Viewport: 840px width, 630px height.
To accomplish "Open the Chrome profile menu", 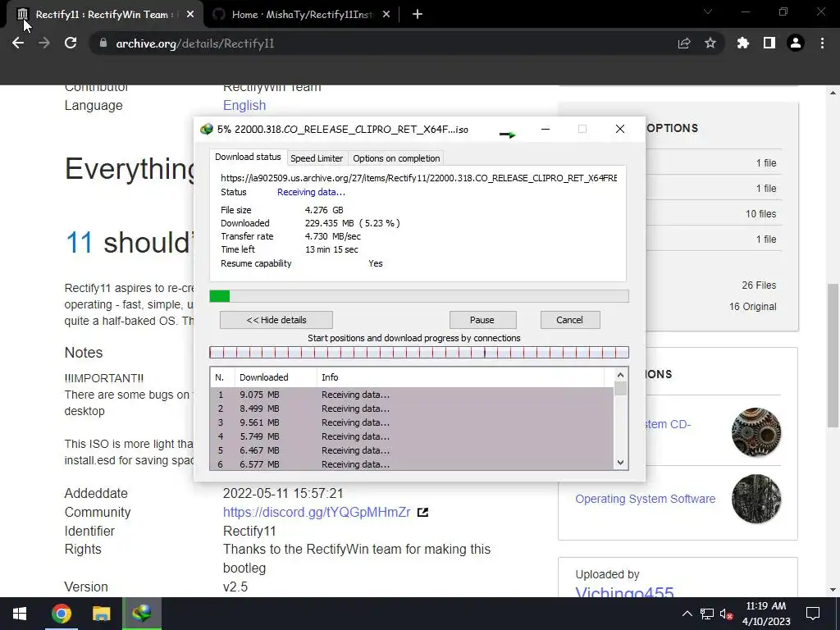I will (x=796, y=43).
